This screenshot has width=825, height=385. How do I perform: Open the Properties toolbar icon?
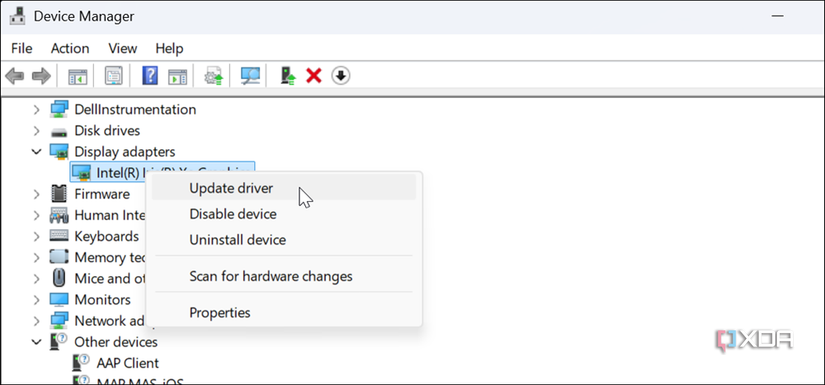[x=114, y=76]
